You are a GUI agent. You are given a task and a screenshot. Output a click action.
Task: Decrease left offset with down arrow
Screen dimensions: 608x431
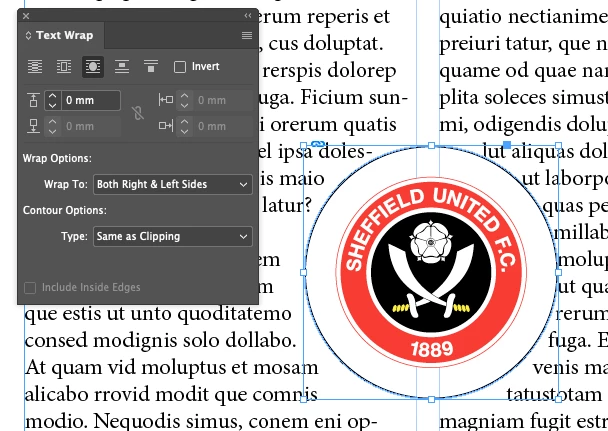tap(185, 105)
